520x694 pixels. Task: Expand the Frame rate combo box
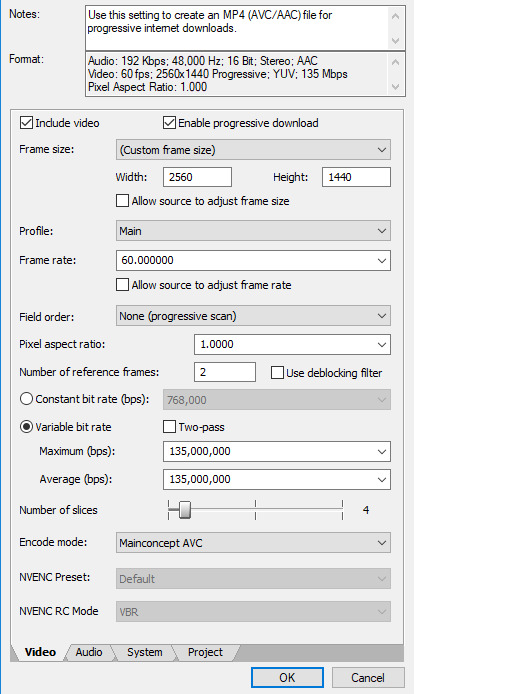381,260
